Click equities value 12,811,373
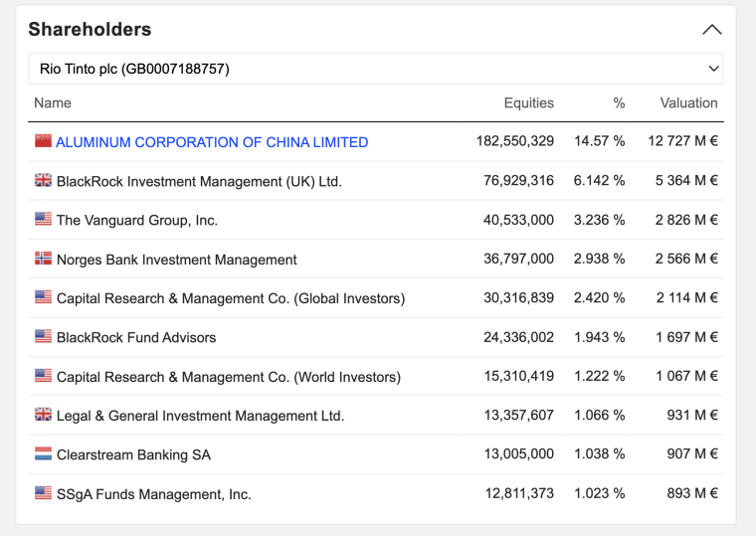756x536 pixels. (x=519, y=493)
